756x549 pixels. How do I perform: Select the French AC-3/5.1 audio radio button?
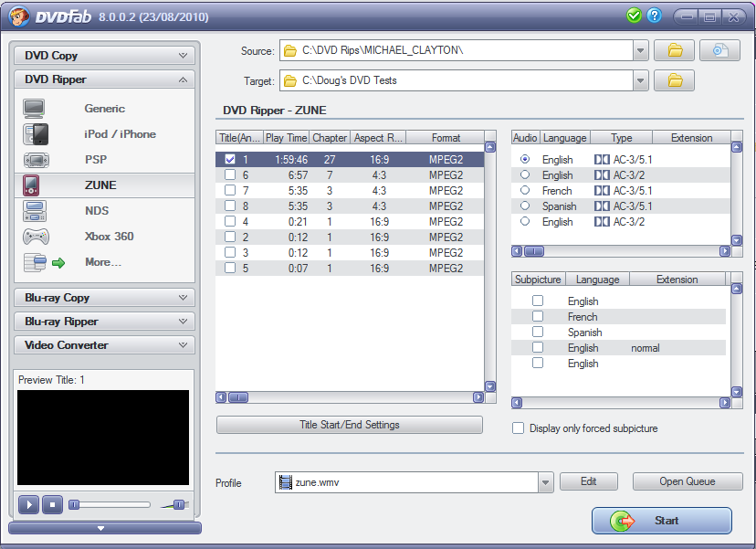click(x=525, y=190)
